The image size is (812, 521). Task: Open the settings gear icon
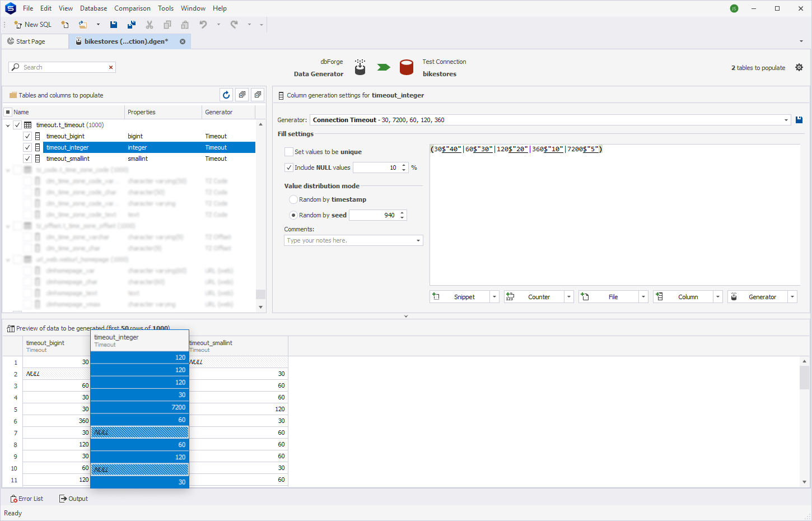799,67
